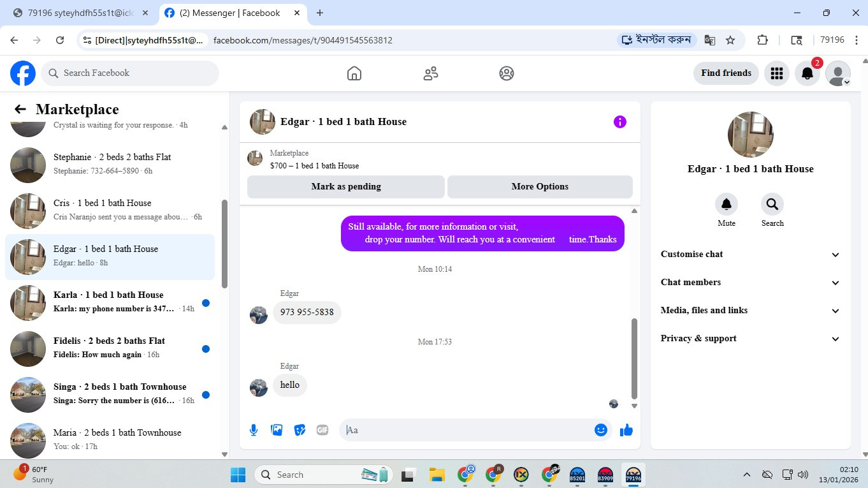Click Edgar's avatar beside hello message

[x=259, y=388]
